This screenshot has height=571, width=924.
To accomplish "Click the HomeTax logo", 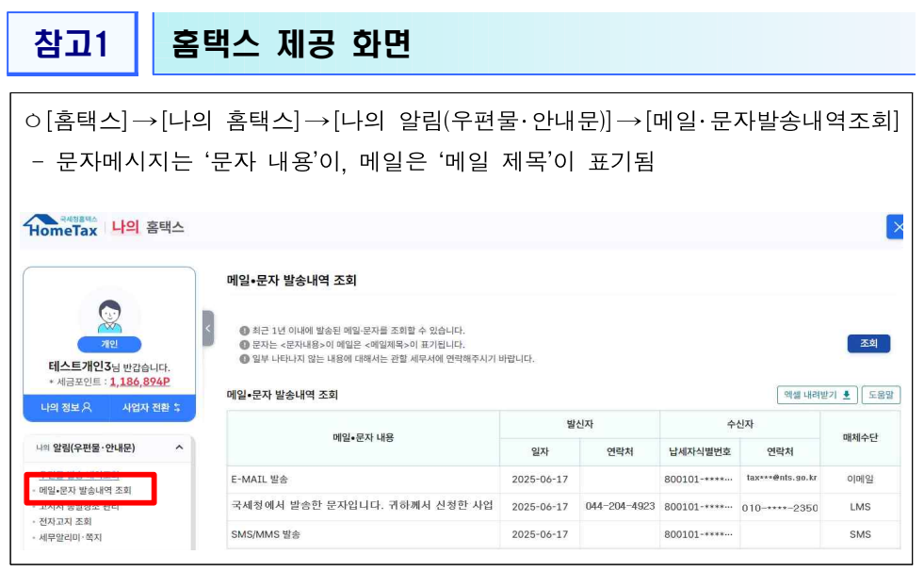I will pyautogui.click(x=60, y=226).
